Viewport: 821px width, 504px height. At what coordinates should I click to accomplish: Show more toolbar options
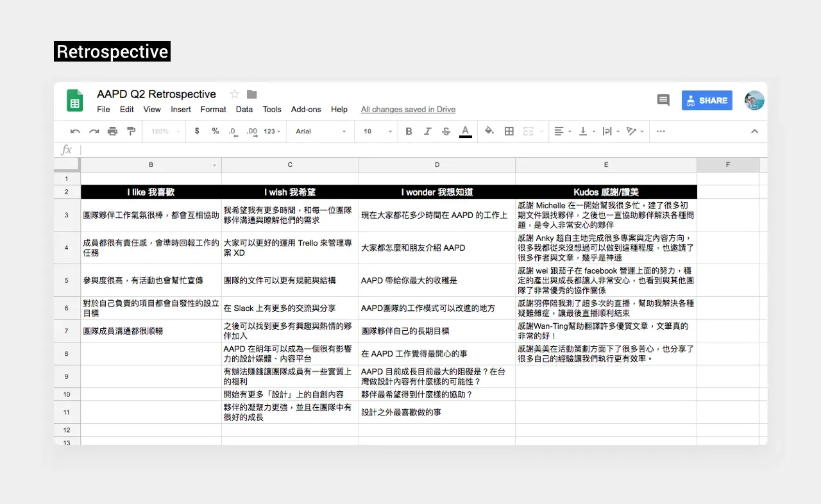[661, 131]
